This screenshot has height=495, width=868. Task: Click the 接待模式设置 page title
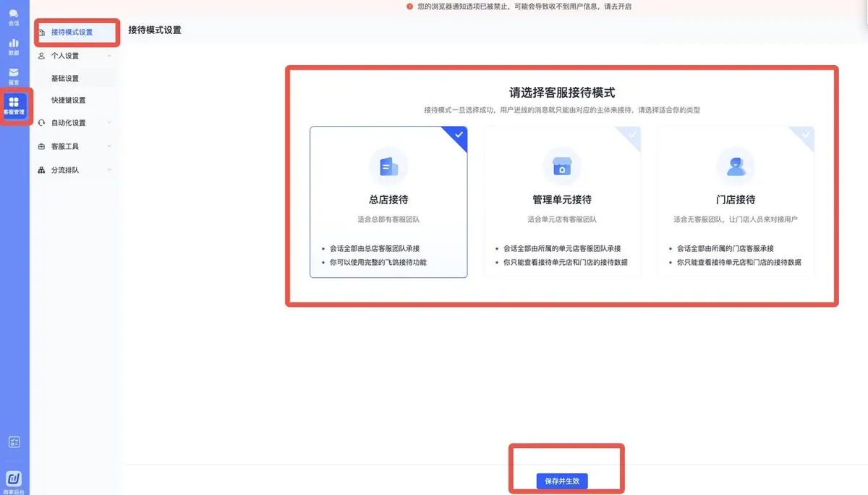(154, 30)
